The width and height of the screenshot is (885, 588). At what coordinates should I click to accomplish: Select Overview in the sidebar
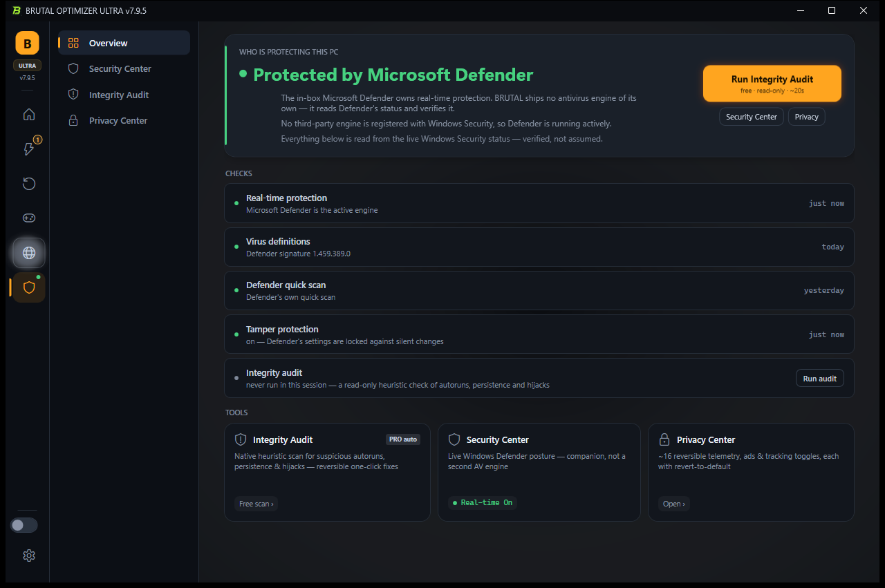(x=124, y=43)
